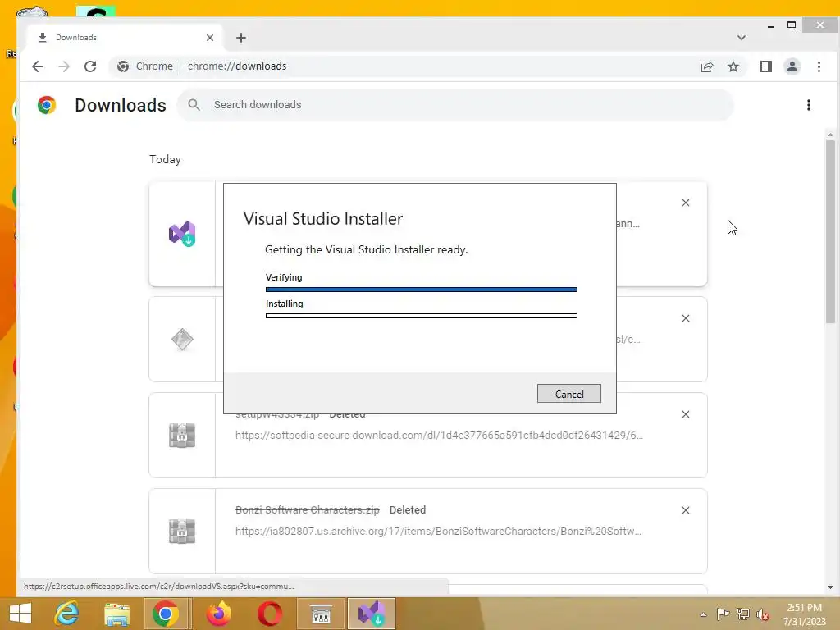This screenshot has height=630, width=840.
Task: Click the softpedia zip archive icon
Action: tap(182, 435)
